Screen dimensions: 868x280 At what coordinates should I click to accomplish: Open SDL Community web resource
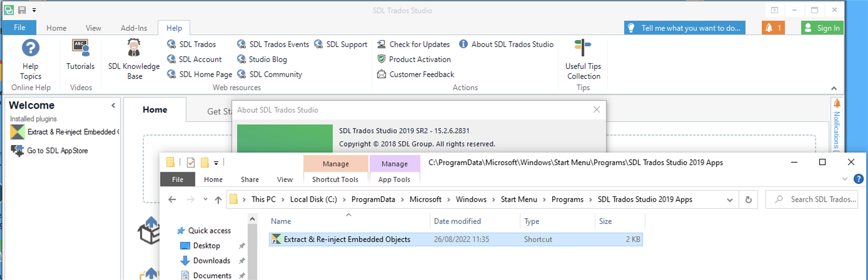pos(270,74)
